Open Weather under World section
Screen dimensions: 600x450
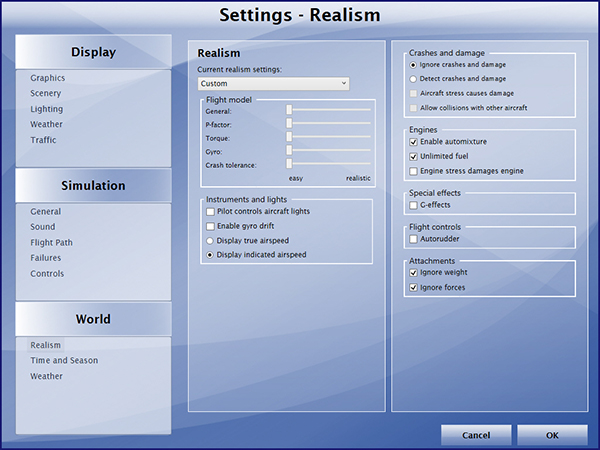pyautogui.click(x=46, y=376)
